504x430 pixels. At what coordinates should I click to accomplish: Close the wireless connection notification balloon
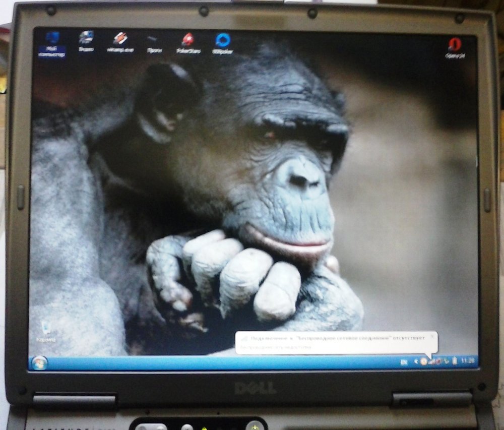click(432, 335)
